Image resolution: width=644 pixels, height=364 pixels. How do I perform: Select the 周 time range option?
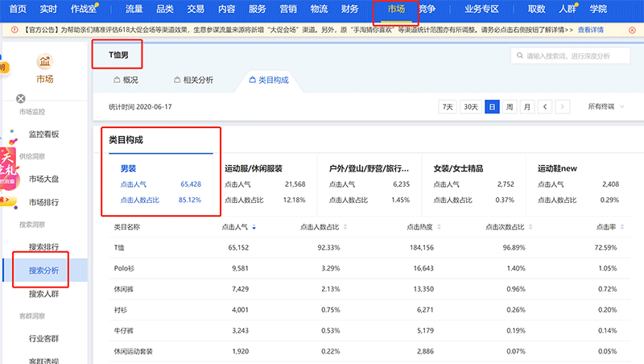(x=510, y=106)
